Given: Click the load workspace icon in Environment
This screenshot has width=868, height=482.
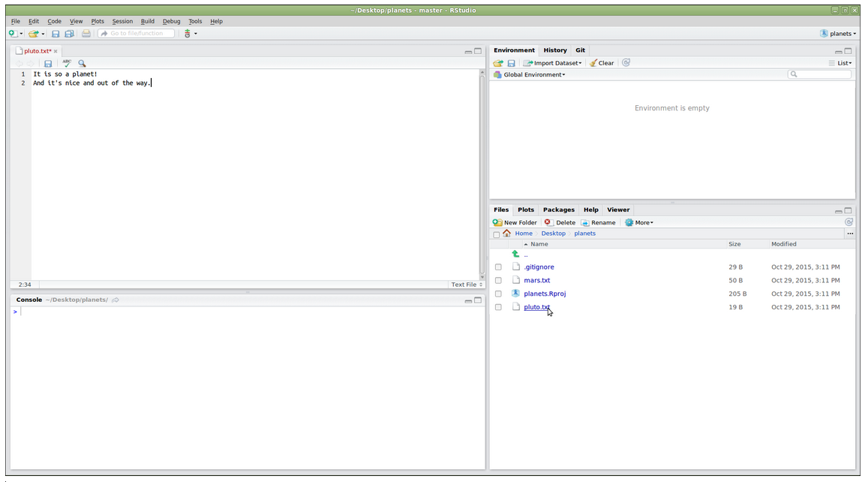Looking at the screenshot, I should pos(497,63).
